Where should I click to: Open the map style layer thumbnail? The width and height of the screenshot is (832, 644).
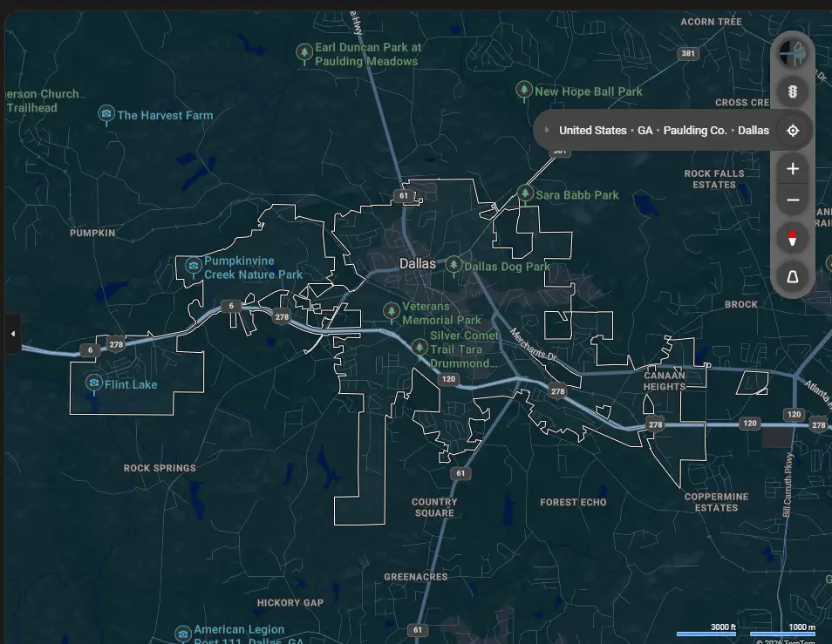pyautogui.click(x=793, y=53)
